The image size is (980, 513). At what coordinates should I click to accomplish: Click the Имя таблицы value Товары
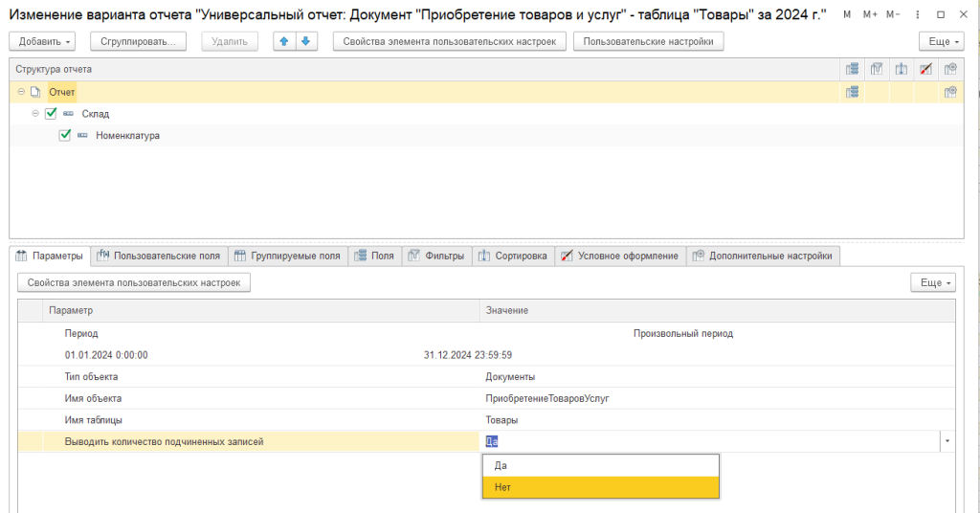tap(502, 420)
